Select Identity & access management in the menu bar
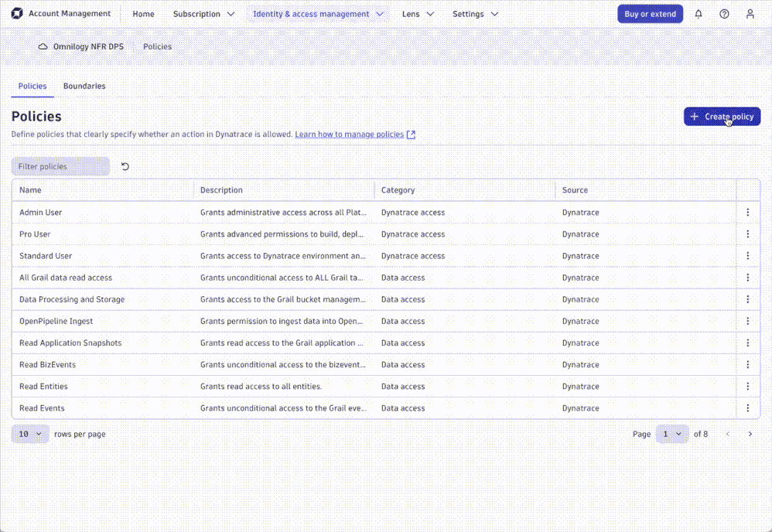 tap(313, 13)
